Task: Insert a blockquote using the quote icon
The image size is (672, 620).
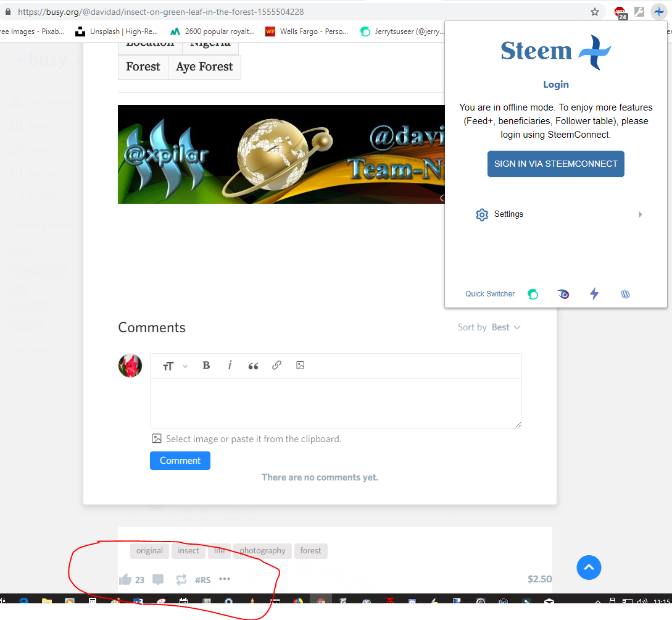Action: coord(253,366)
